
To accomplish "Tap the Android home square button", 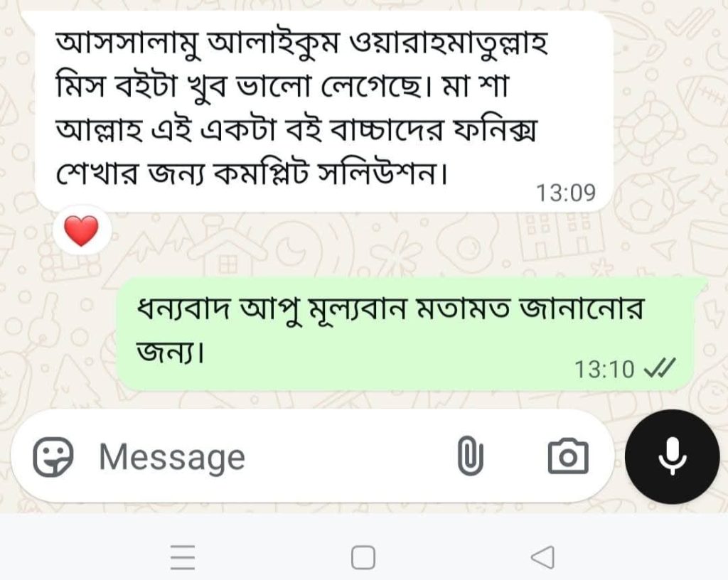I will click(x=363, y=557).
